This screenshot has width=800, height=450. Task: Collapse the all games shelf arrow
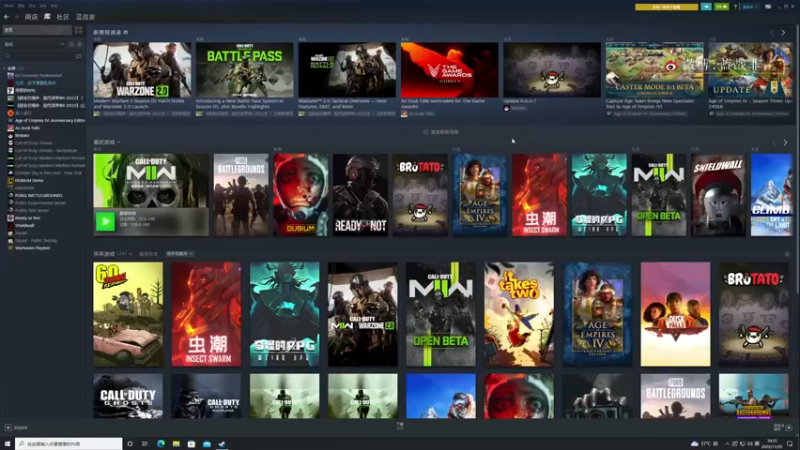tap(786, 254)
